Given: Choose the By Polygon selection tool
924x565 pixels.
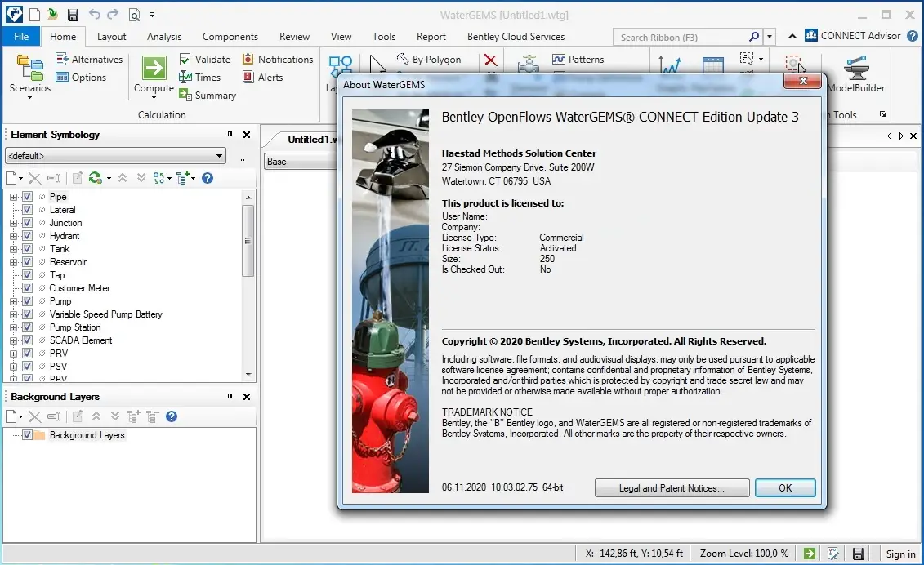Looking at the screenshot, I should [x=428, y=59].
